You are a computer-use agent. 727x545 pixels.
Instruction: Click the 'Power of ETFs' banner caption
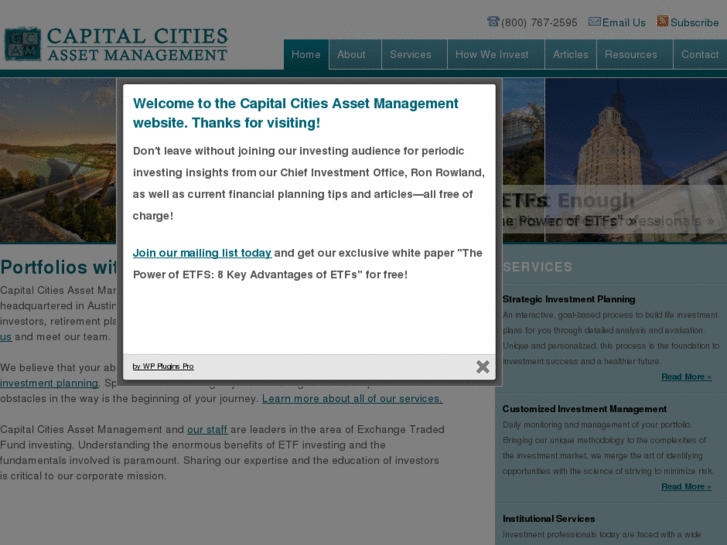click(569, 221)
